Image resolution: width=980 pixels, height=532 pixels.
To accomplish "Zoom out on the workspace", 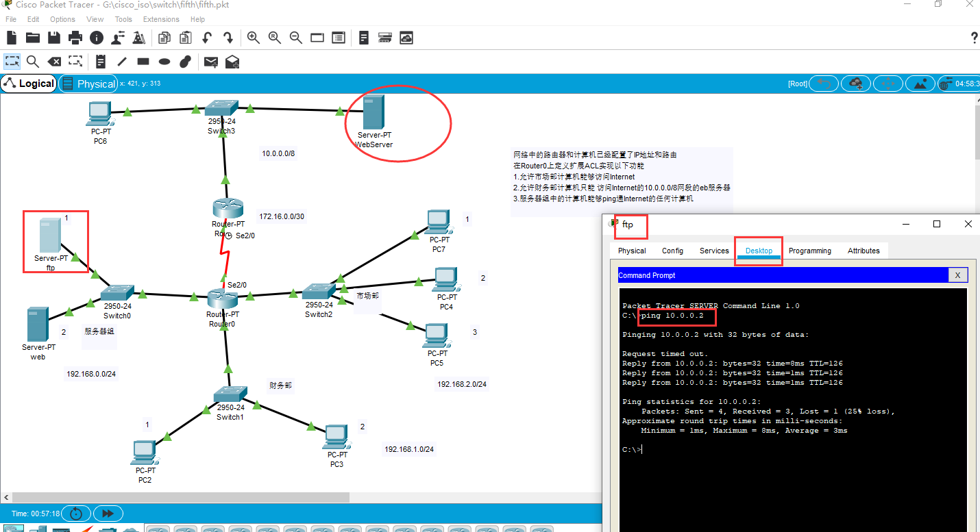I will 295,38.
